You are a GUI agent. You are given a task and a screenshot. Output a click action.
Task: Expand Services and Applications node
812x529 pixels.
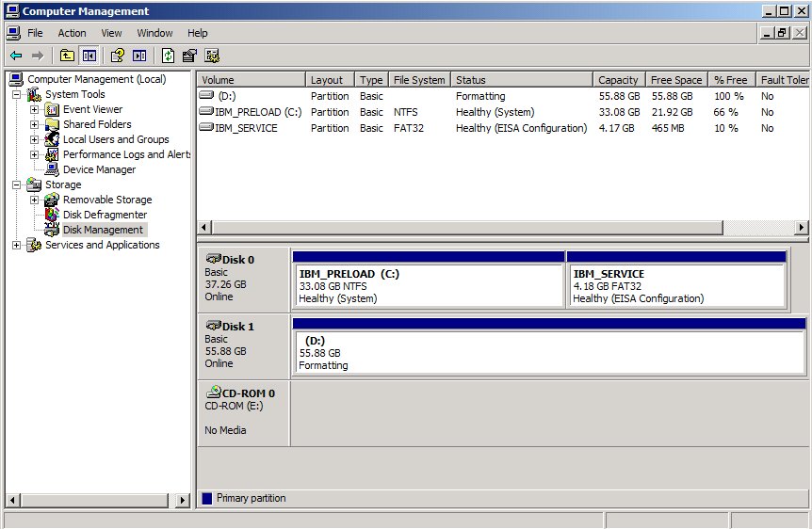16,245
